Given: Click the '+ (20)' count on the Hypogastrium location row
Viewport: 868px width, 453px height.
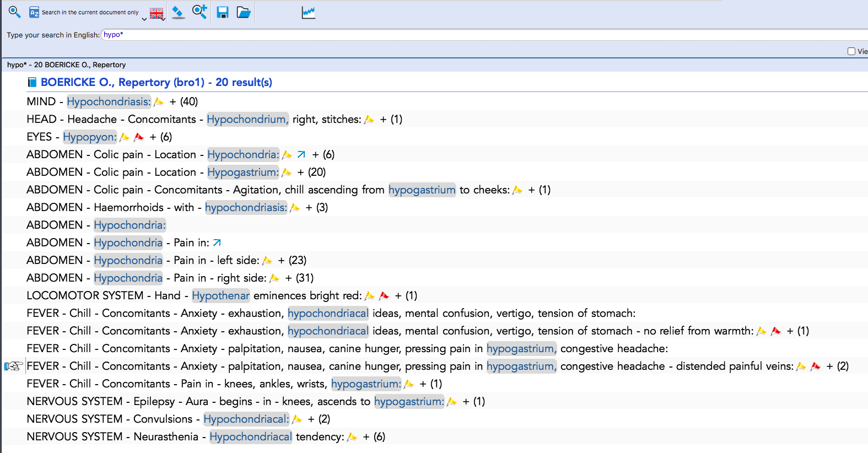Looking at the screenshot, I should point(311,172).
